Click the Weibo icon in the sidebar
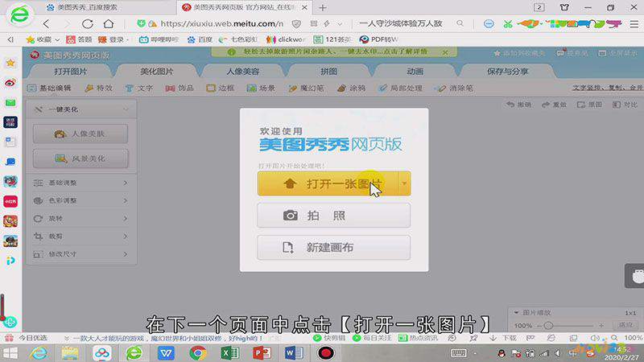The width and height of the screenshot is (644, 362). coord(10,83)
